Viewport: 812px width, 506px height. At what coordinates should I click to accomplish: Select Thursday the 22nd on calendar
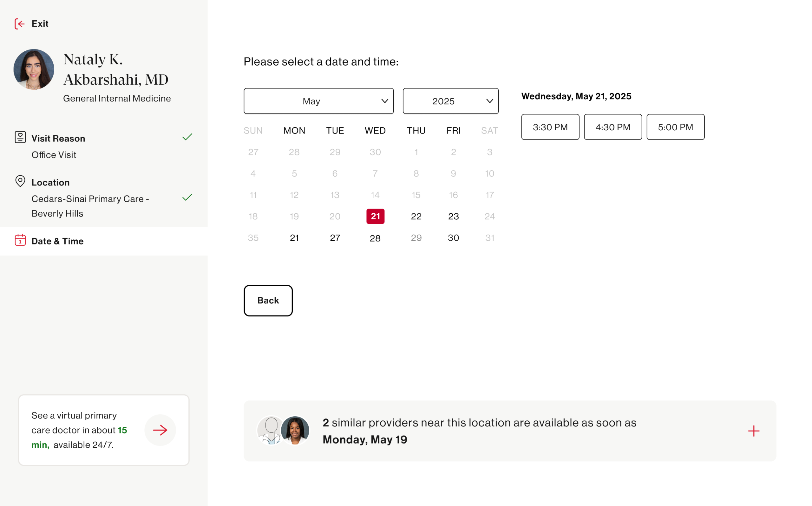click(416, 217)
